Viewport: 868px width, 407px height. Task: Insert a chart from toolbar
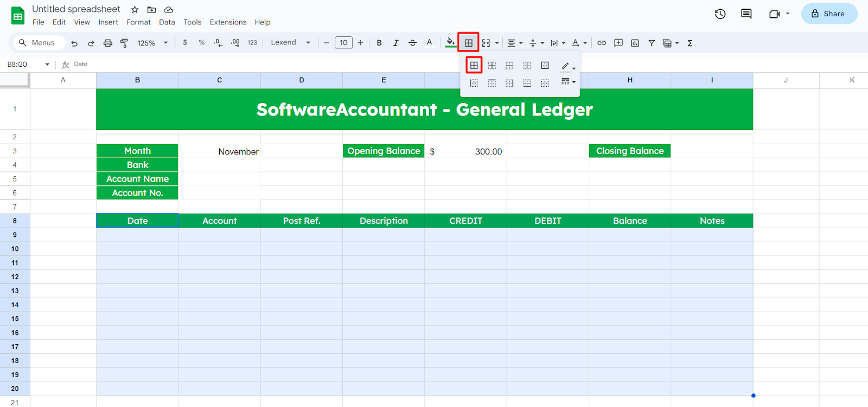tap(635, 43)
